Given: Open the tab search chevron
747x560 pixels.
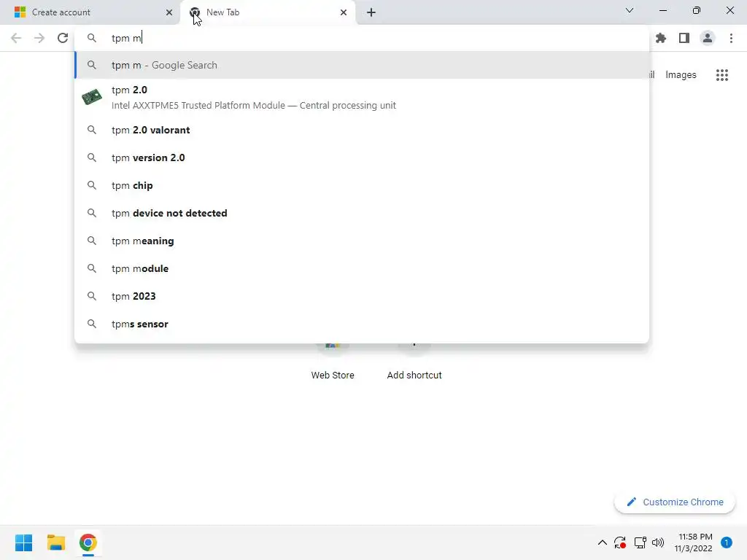Looking at the screenshot, I should [630, 10].
